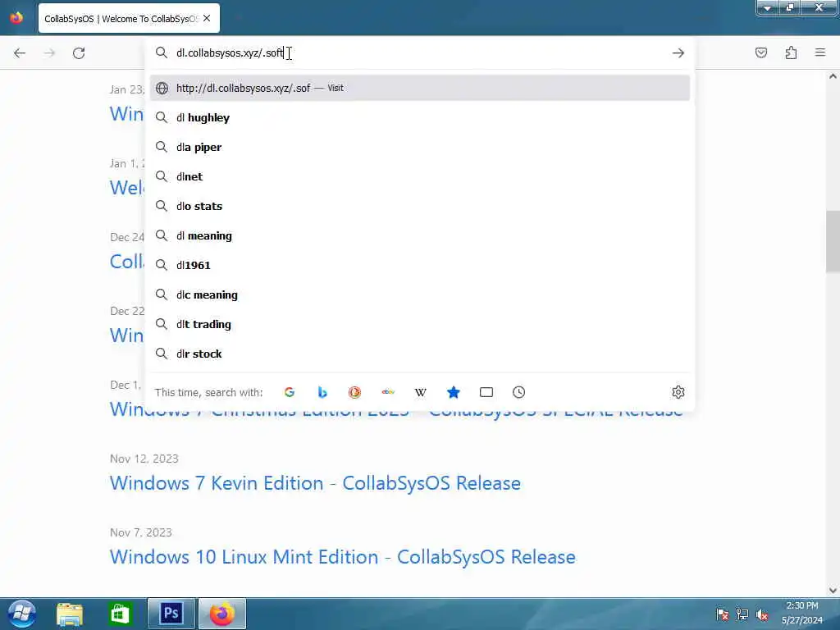Search this time with Wikipedia
Viewport: 840px width, 630px height.
pyautogui.click(x=421, y=392)
